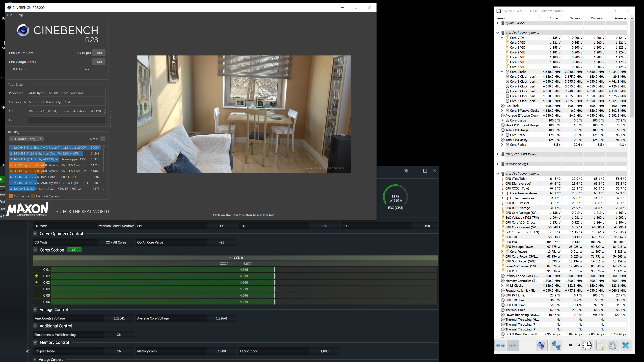Screen dimensions: 644x362
Task: Click HWiNFO monitor with magnifier icon
Action: tap(541, 346)
